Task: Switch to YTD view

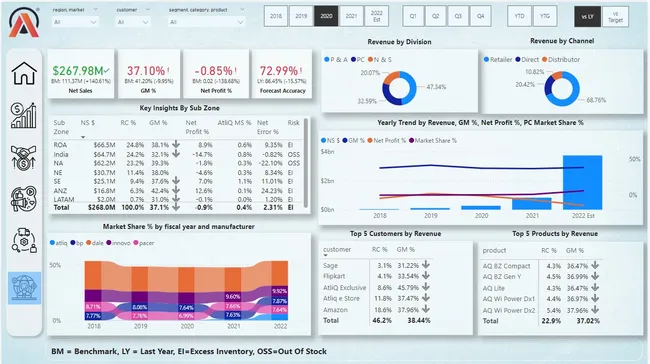Action: (x=519, y=16)
